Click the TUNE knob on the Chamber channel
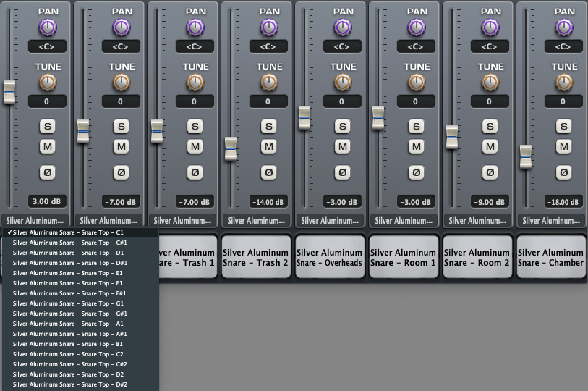 tap(564, 83)
